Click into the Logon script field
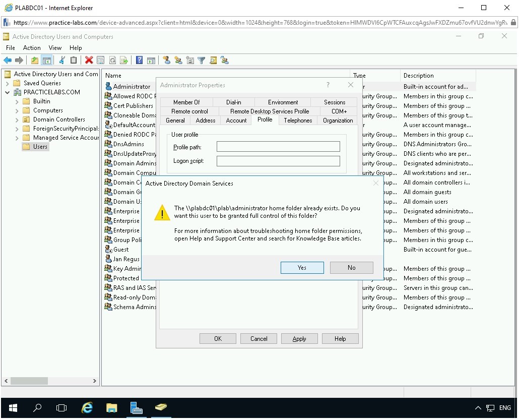The image size is (519, 420). tap(278, 161)
